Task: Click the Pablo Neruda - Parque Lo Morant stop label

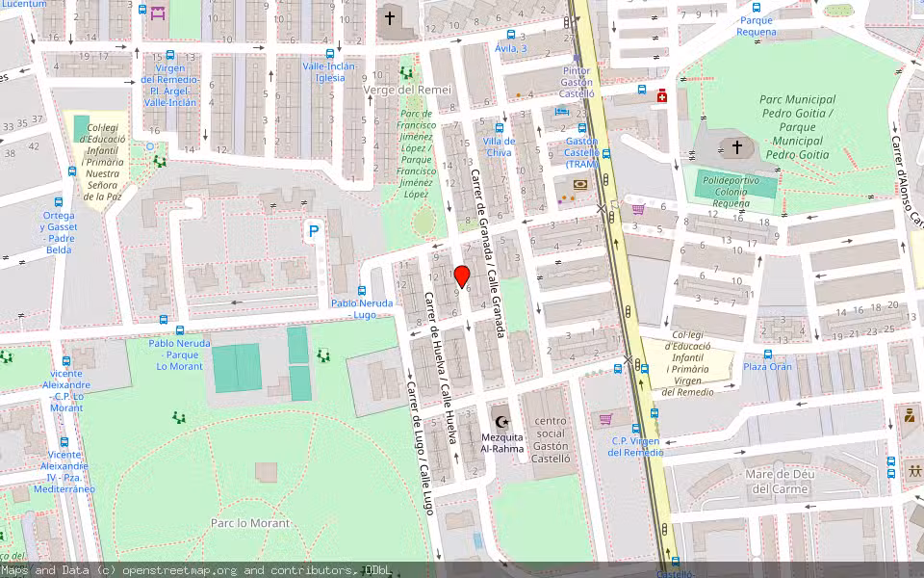Action: click(180, 355)
